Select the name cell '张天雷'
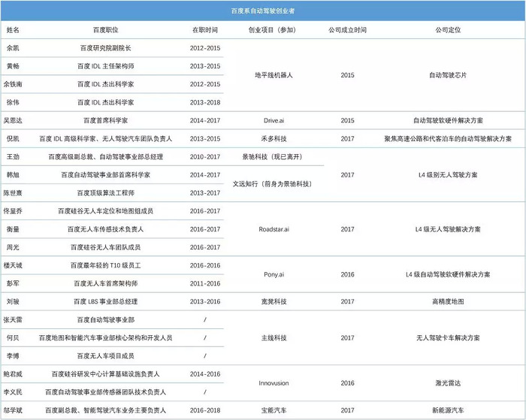This screenshot has height=420, width=526. pos(13,320)
